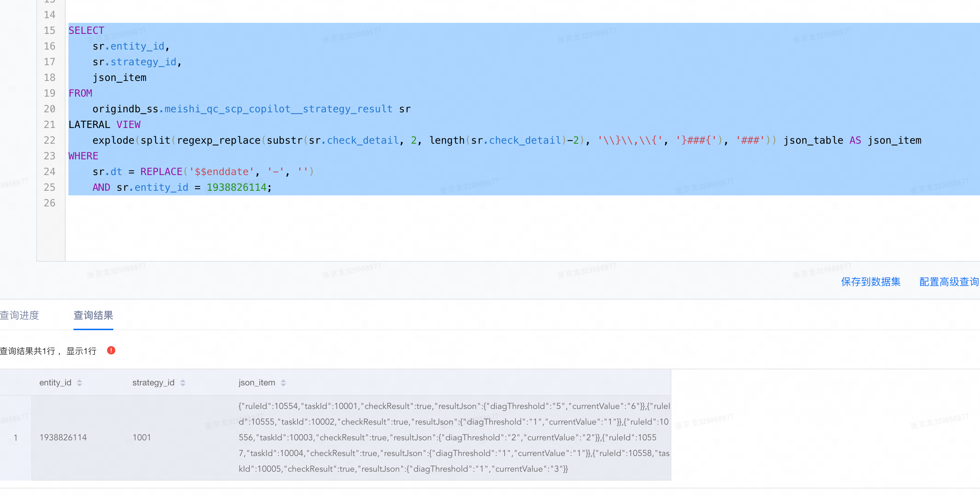The height and width of the screenshot is (497, 980).
Task: Open 配置高级查询 link
Action: pos(949,282)
